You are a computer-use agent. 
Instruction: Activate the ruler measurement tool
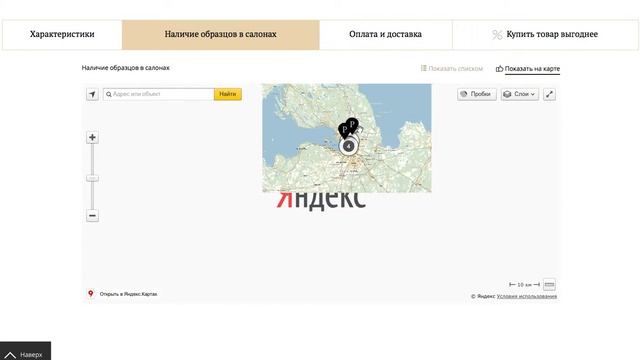tap(549, 284)
